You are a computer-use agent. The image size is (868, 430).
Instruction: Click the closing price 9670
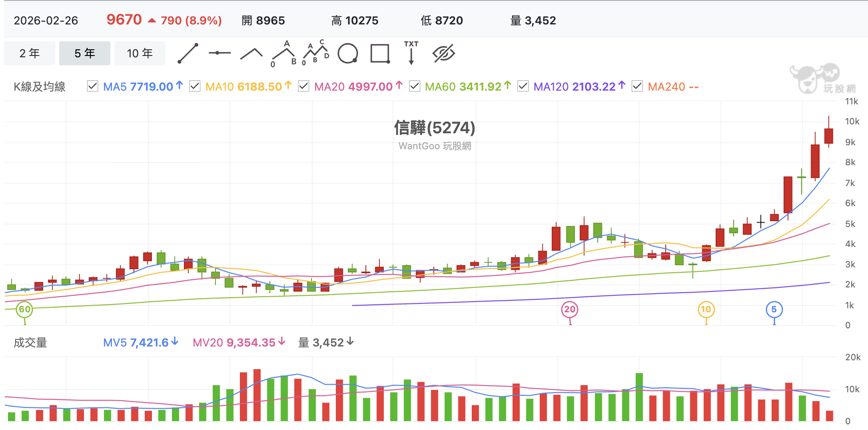124,20
